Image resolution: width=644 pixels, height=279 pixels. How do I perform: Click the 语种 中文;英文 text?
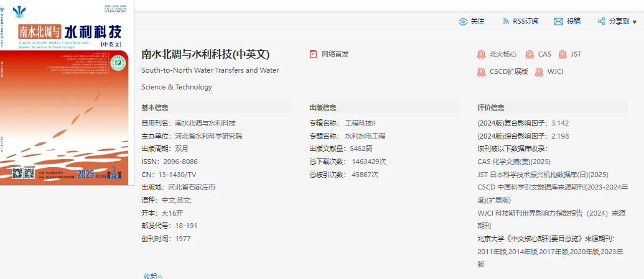click(x=166, y=200)
